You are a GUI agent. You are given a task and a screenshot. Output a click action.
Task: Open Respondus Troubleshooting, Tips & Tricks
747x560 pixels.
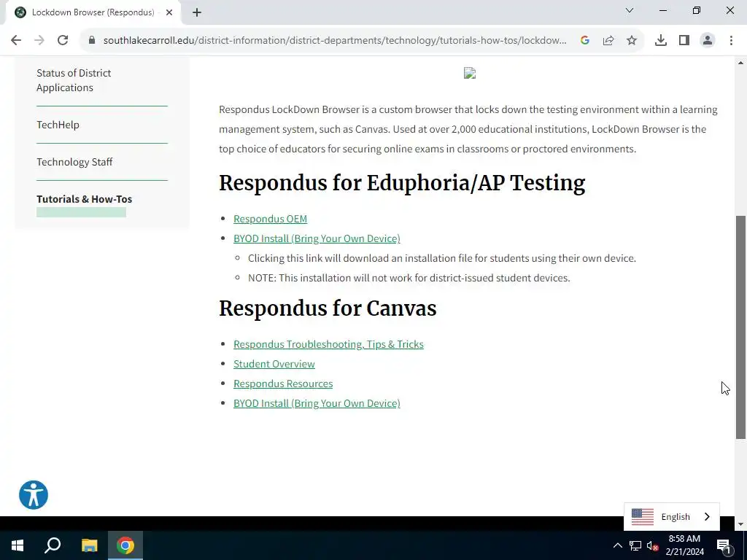328,344
